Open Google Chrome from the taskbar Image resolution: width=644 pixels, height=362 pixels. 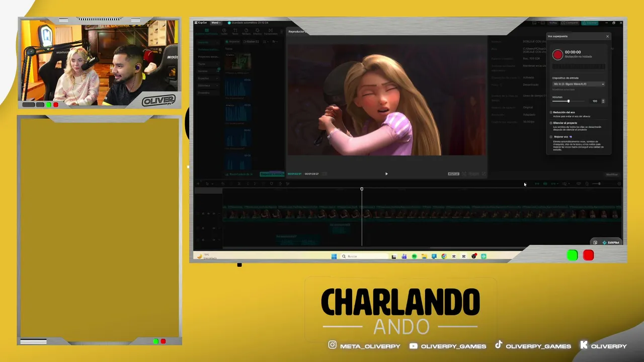tap(444, 256)
